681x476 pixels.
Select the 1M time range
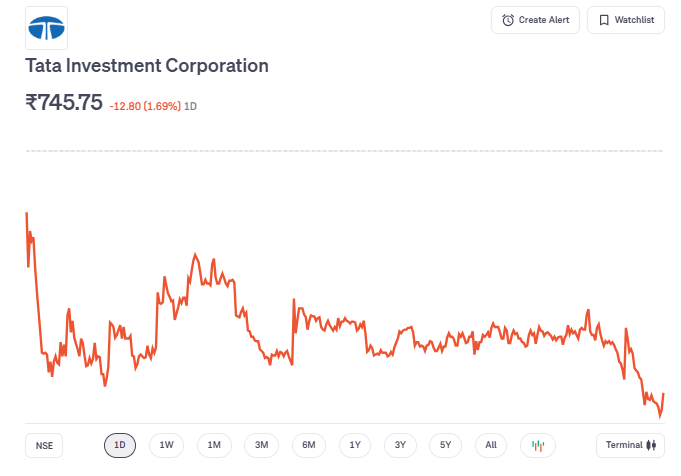[214, 445]
